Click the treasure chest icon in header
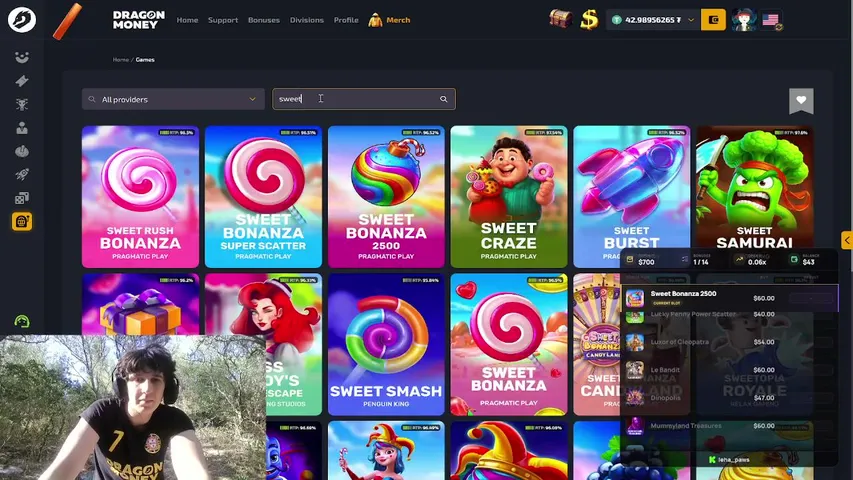853x480 pixels. [x=560, y=19]
